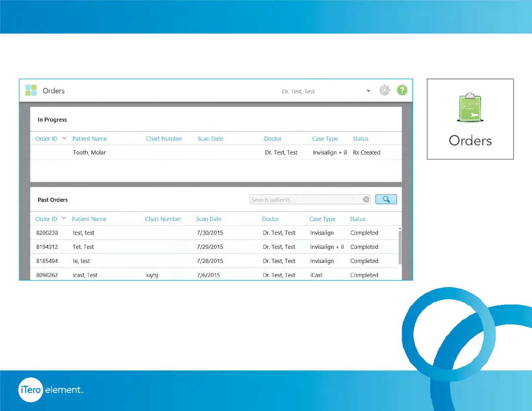This screenshot has height=411, width=532.
Task: Sort Past Orders by Case Type
Action: click(x=322, y=219)
